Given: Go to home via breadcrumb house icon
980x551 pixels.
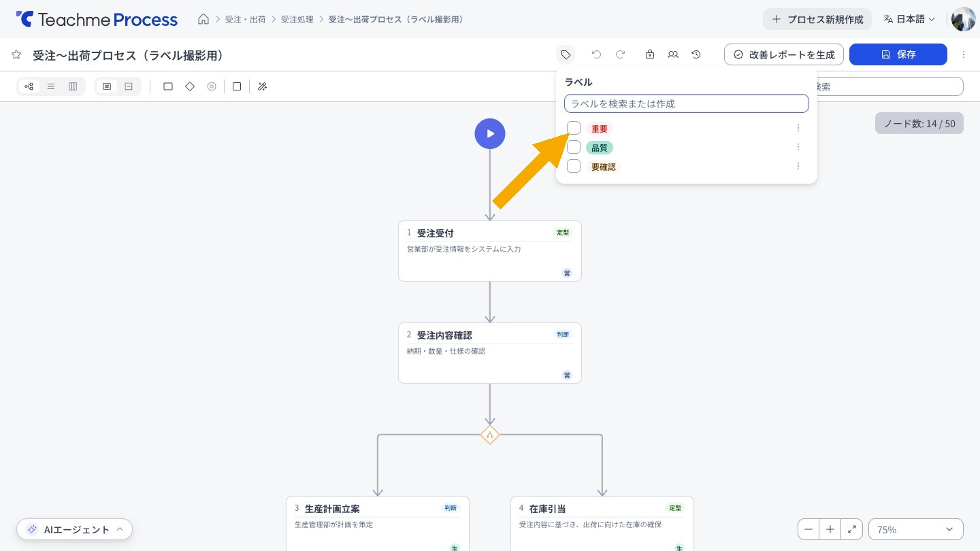Looking at the screenshot, I should 203,19.
